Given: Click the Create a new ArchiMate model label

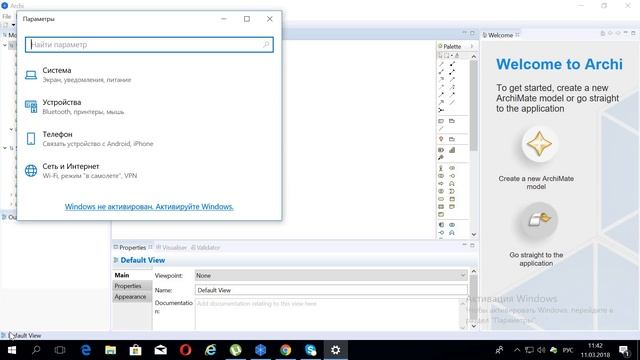Looking at the screenshot, I should pos(536,182).
